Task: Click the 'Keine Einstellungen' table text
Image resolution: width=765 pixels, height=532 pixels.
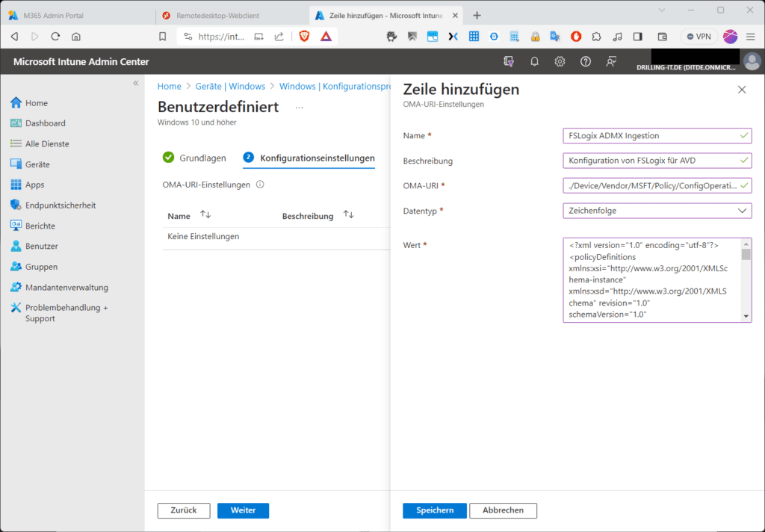Action: [x=203, y=237]
